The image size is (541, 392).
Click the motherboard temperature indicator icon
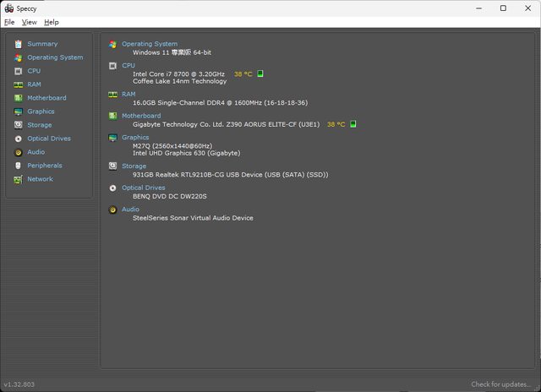click(x=353, y=124)
